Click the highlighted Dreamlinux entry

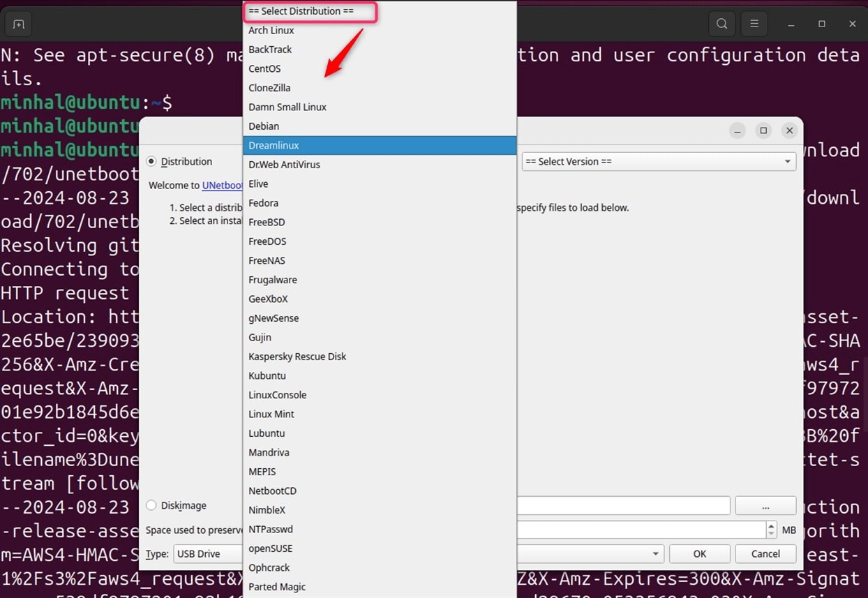tap(380, 145)
